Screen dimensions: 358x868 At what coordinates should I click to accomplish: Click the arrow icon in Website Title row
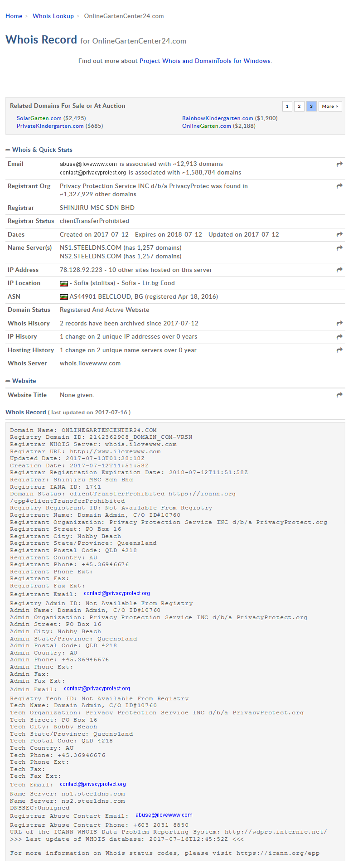[339, 395]
